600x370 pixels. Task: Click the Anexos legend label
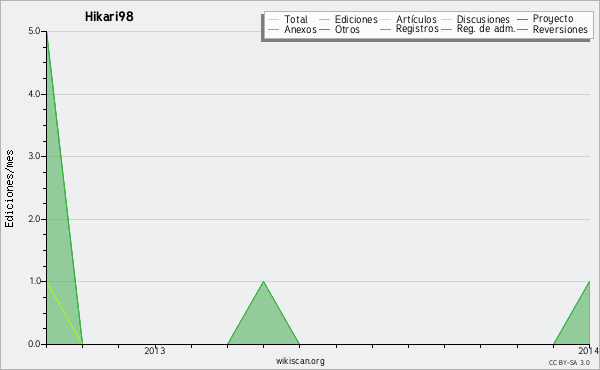(300, 29)
